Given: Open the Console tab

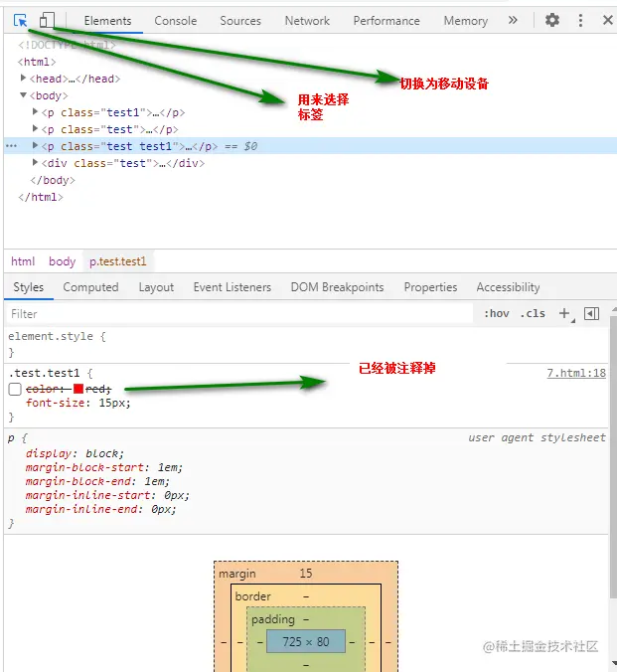Looking at the screenshot, I should click(176, 21).
